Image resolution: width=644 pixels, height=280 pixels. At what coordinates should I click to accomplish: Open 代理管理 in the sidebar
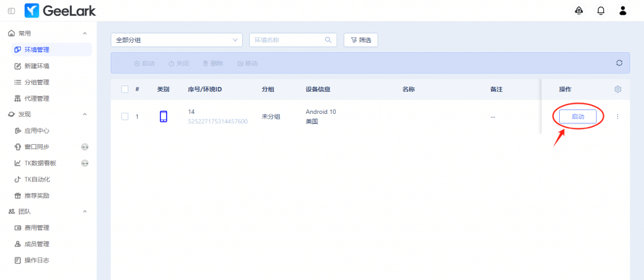point(36,98)
